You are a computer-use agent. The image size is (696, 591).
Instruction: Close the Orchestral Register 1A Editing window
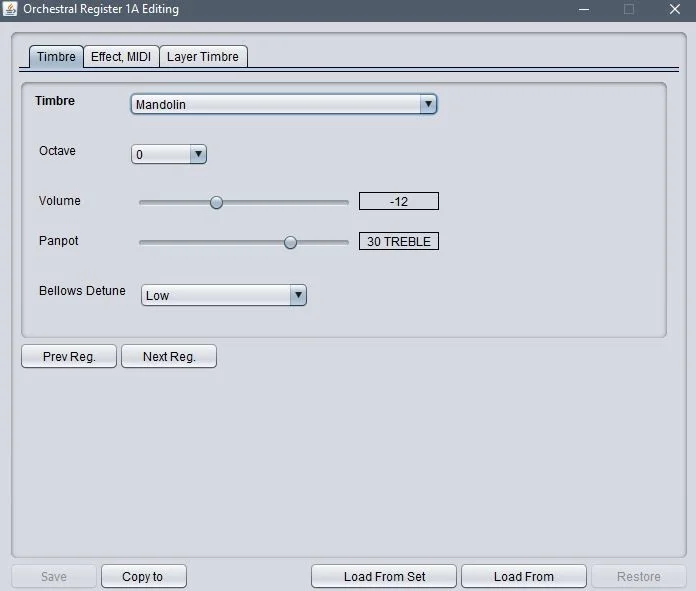[x=675, y=9]
